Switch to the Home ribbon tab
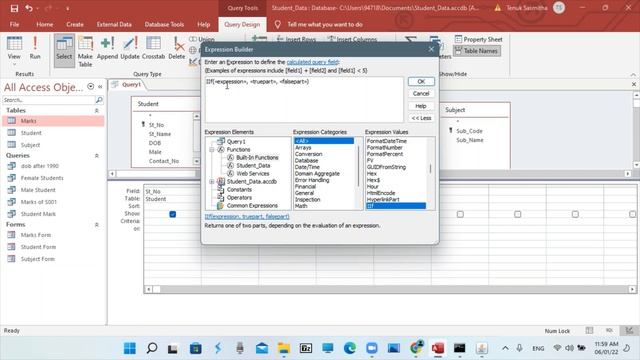 pyautogui.click(x=44, y=24)
